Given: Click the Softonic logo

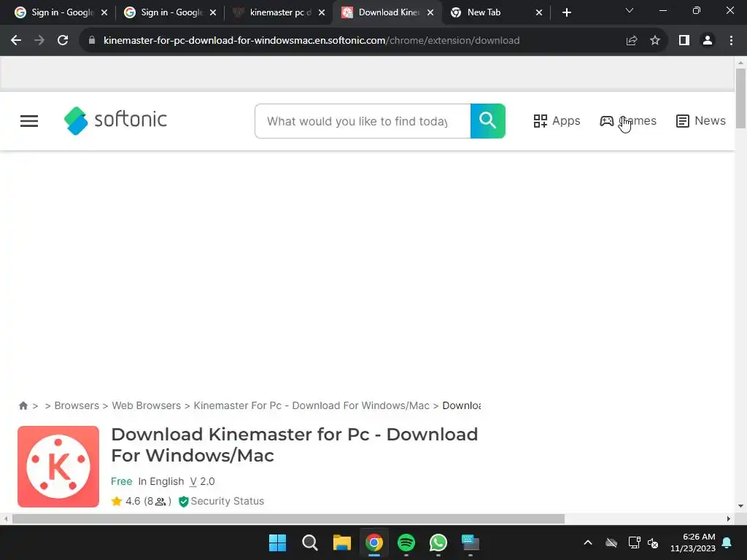Looking at the screenshot, I should [115, 120].
